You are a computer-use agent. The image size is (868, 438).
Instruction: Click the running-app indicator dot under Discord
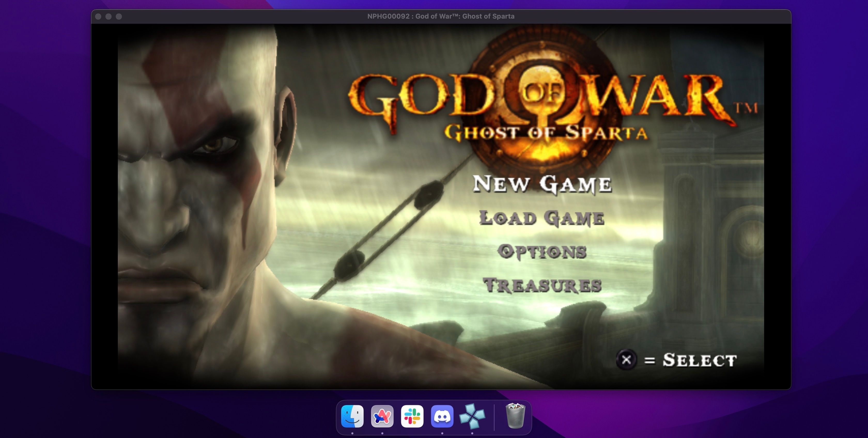[443, 434]
